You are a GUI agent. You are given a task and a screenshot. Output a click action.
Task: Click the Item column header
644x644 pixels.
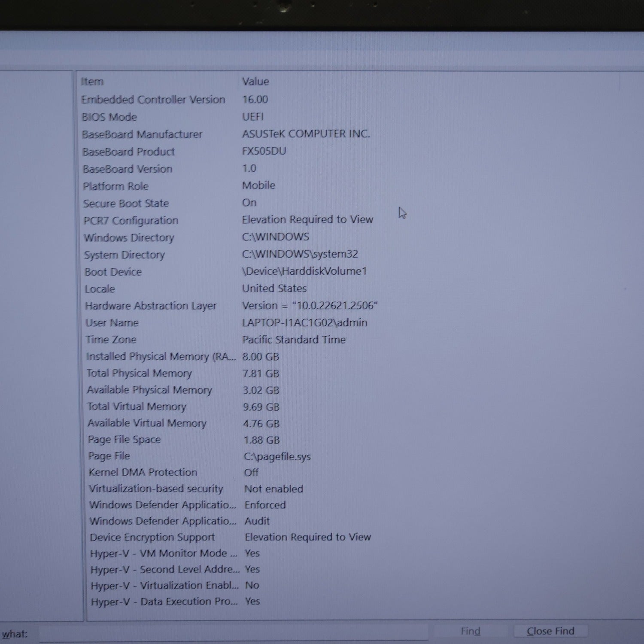coord(92,82)
